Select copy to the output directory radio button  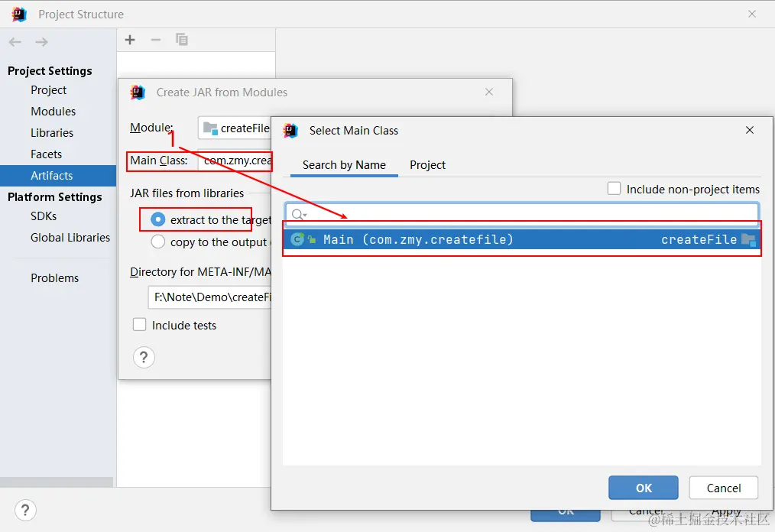(x=157, y=242)
